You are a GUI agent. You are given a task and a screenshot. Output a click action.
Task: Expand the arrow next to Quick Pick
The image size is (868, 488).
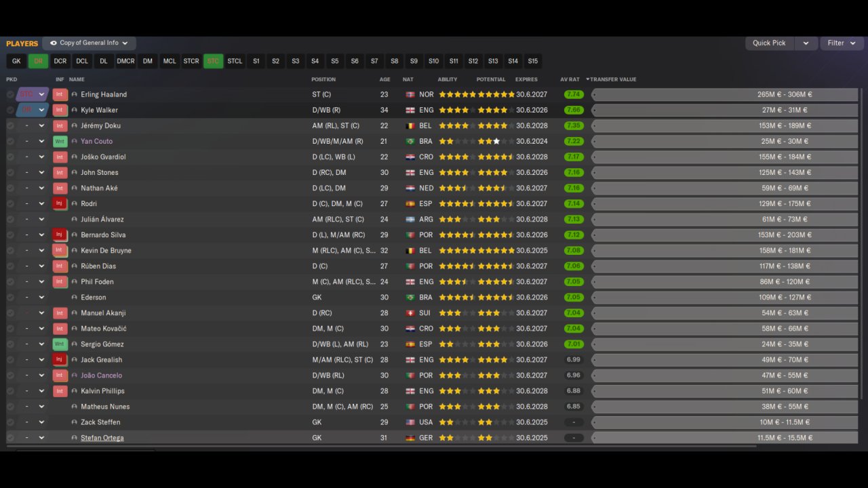pos(806,43)
